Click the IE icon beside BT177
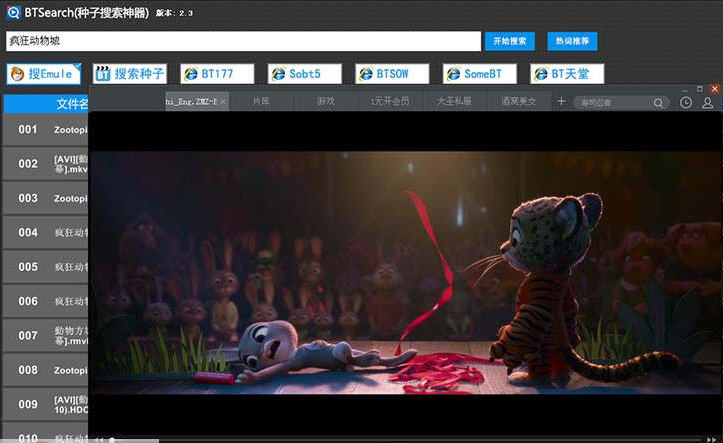Screen dimensions: 723x443 pos(191,74)
